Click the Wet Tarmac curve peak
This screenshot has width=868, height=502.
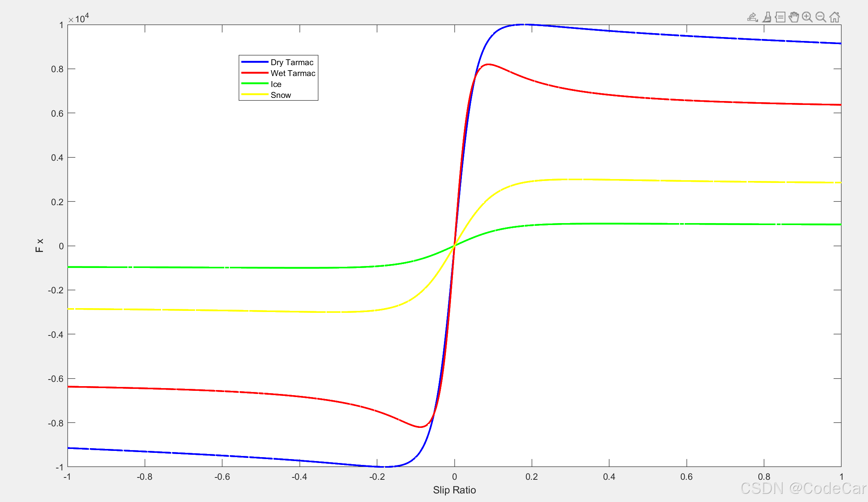click(x=488, y=64)
